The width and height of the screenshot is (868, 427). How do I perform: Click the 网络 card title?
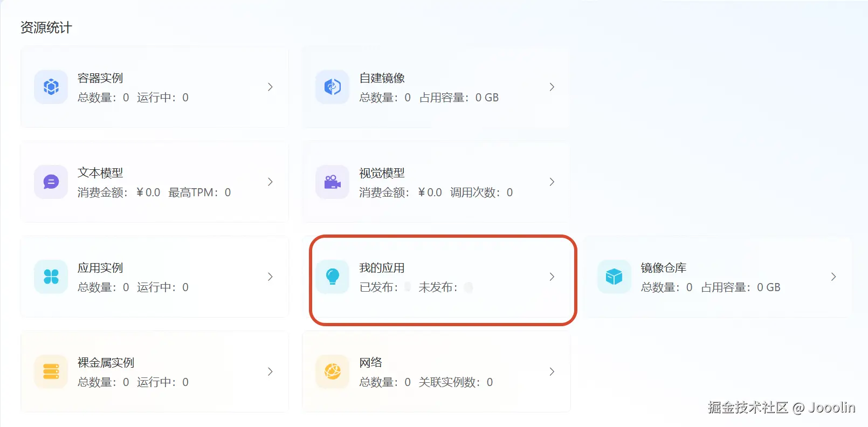point(370,362)
